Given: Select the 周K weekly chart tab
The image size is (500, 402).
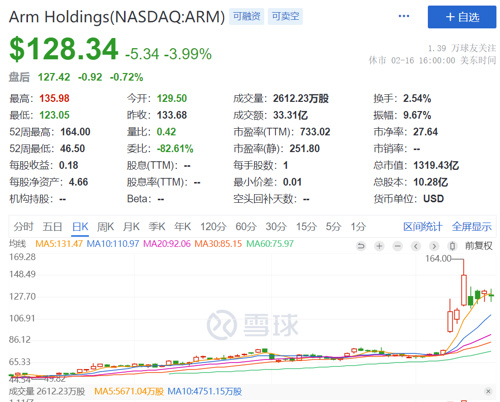Looking at the screenshot, I should [106, 227].
